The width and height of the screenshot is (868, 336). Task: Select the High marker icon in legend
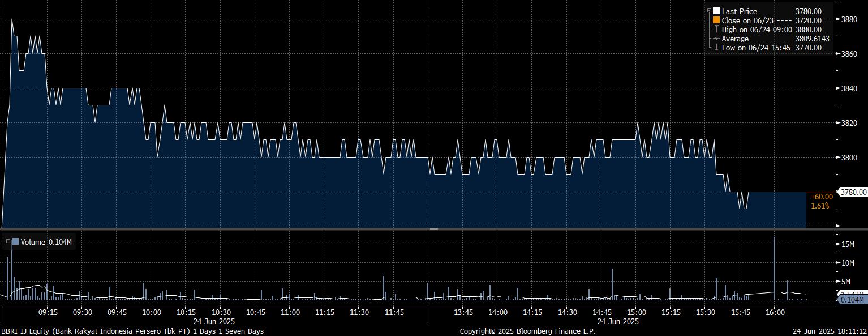(716, 29)
